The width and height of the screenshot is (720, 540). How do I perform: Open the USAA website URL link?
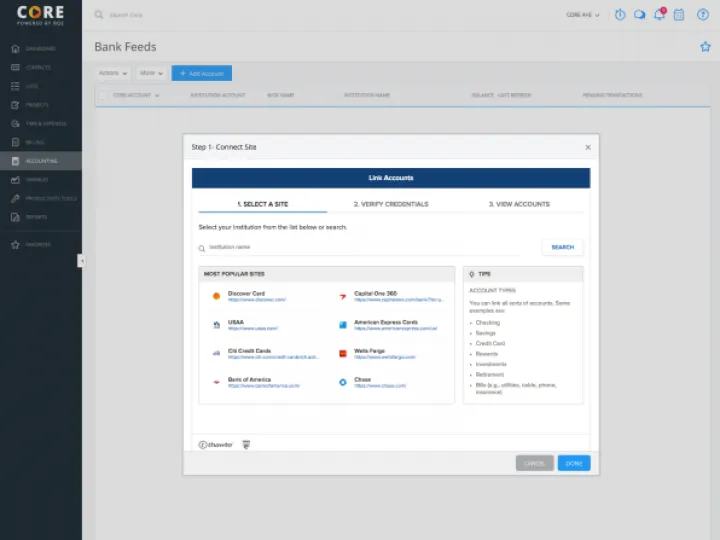[253, 329]
